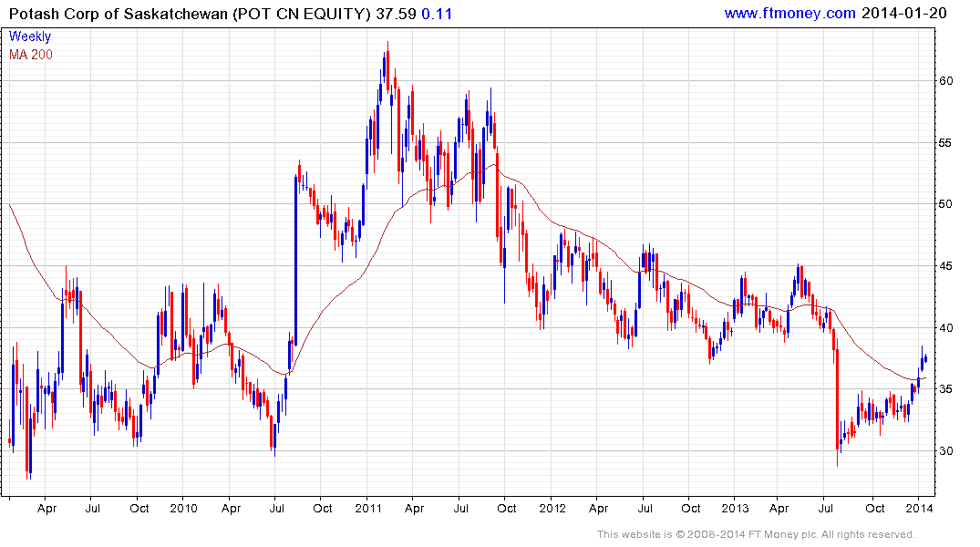
Task: Select the Weekly interval label
Action: [30, 36]
